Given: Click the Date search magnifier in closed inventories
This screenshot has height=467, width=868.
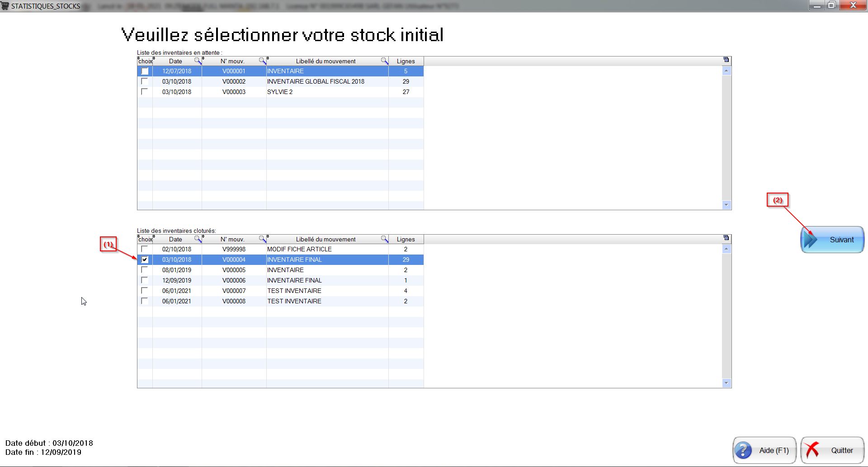Looking at the screenshot, I should click(198, 239).
